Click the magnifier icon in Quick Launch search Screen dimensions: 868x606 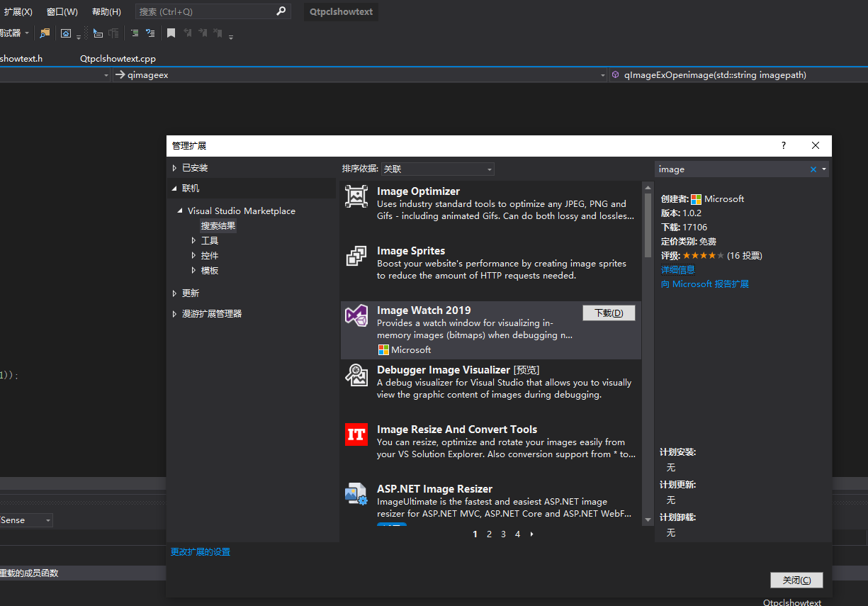point(281,11)
